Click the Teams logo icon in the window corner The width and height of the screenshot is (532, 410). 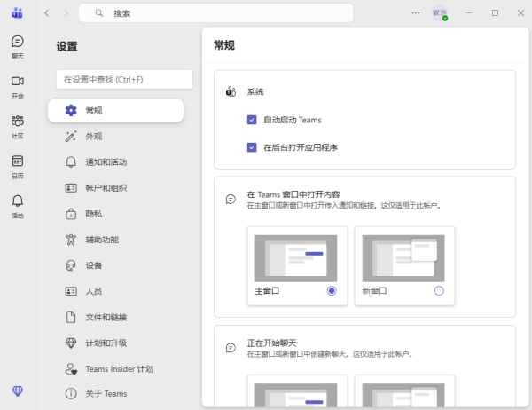17,13
